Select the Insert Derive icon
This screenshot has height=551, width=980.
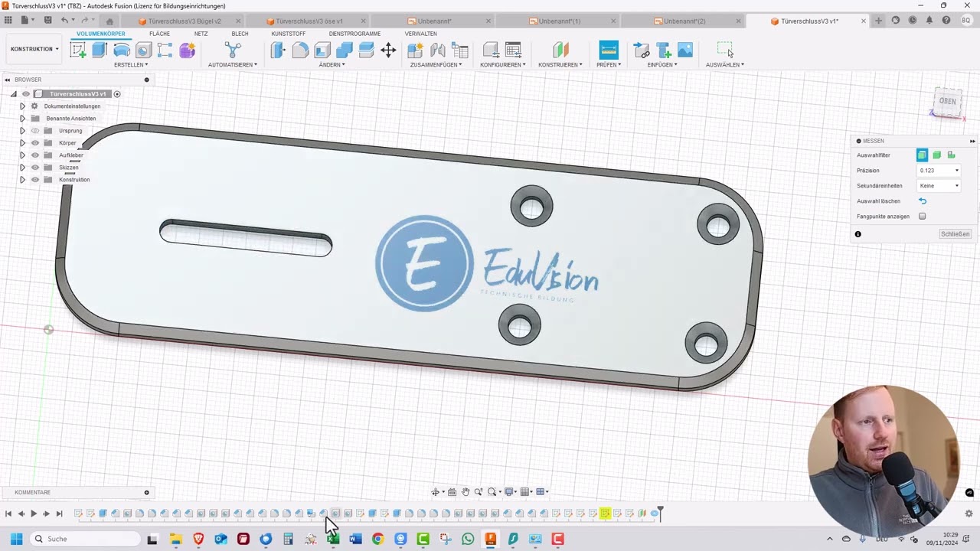642,51
